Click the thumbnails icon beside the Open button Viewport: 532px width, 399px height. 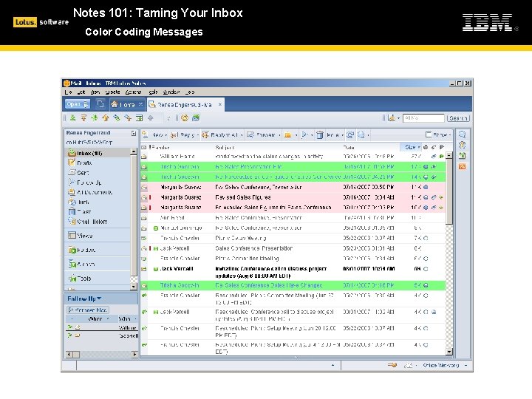click(x=100, y=104)
